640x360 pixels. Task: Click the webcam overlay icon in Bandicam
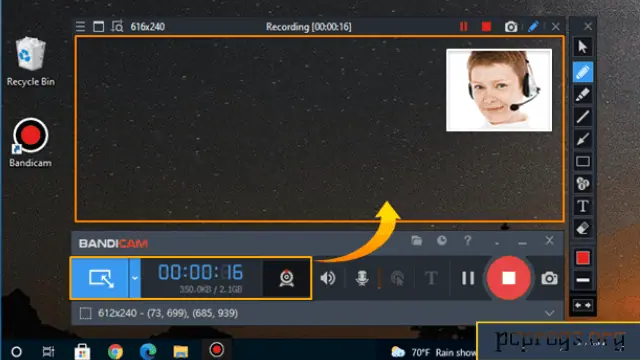pyautogui.click(x=287, y=278)
